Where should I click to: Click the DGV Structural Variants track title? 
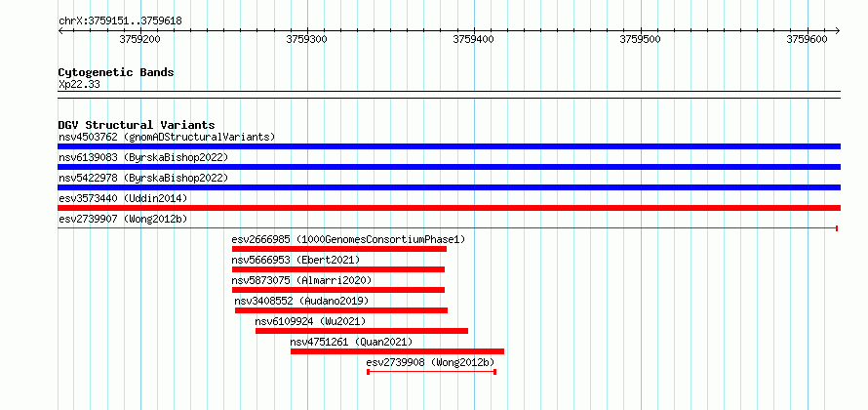point(137,125)
